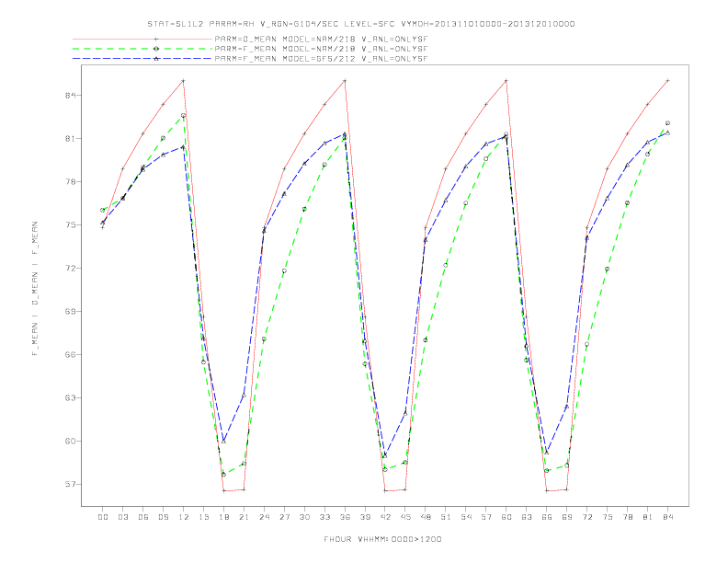Click the chart title starting STAT=SL1L2 PARAM=RH
728x563 pixels.
point(361,24)
